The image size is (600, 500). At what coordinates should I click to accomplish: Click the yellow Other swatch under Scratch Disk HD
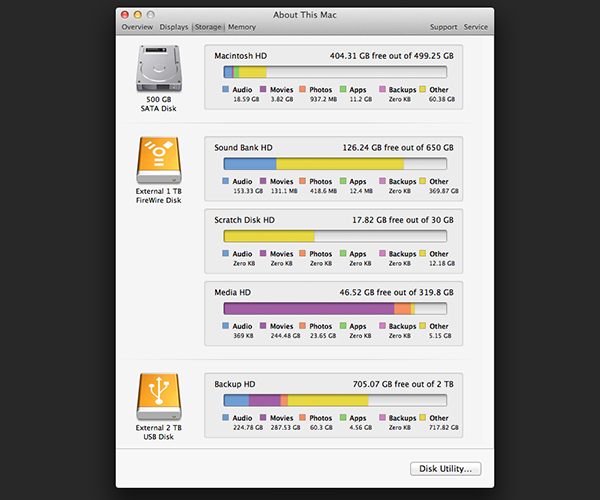coord(422,253)
